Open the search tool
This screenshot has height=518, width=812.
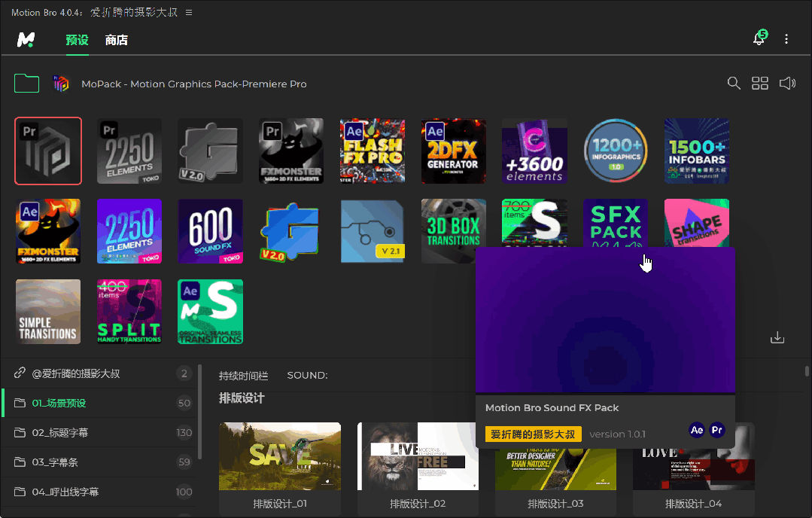[x=733, y=83]
